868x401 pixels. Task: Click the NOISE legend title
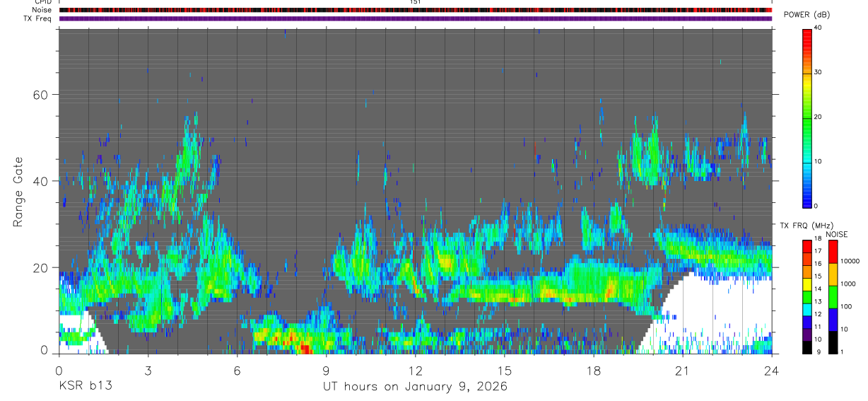(836, 234)
